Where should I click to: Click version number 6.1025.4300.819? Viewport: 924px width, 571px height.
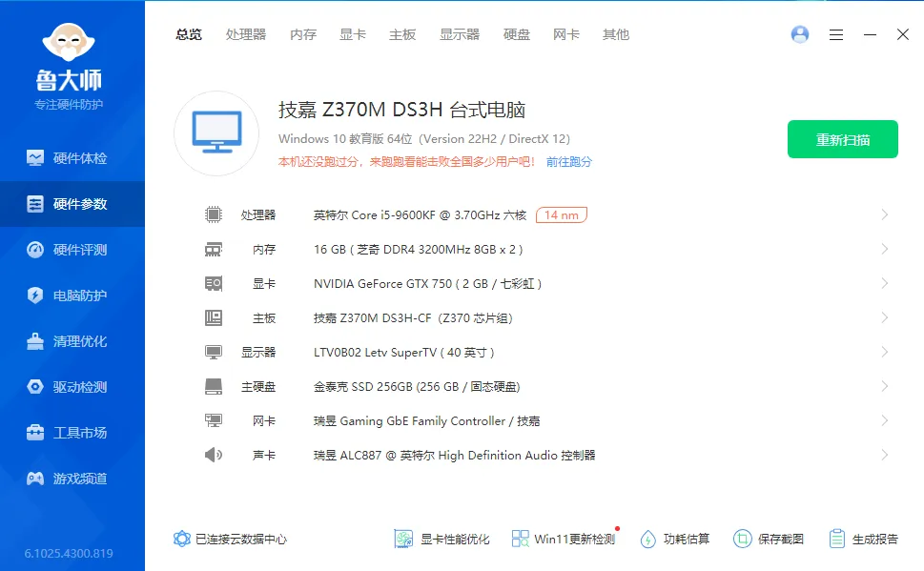(69, 553)
